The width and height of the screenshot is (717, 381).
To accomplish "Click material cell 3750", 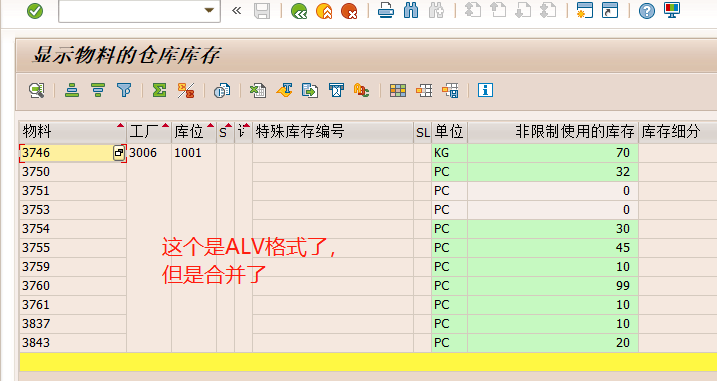I will point(73,172).
